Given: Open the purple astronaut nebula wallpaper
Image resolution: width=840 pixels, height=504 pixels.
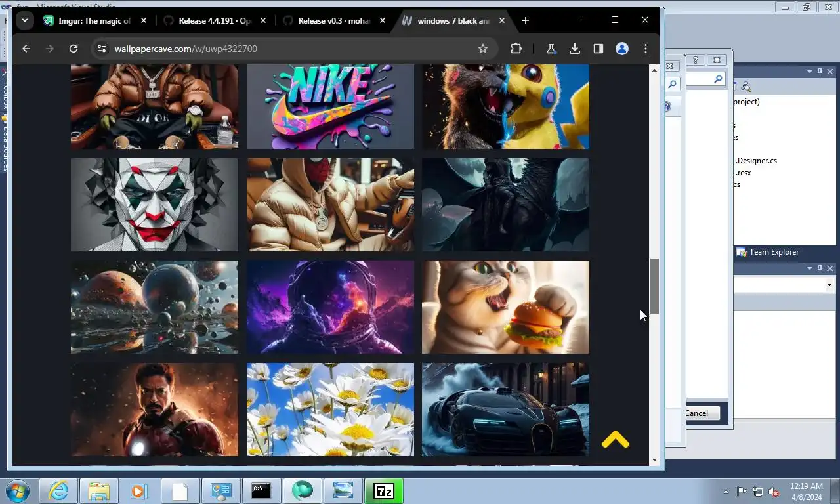Looking at the screenshot, I should click(x=330, y=307).
